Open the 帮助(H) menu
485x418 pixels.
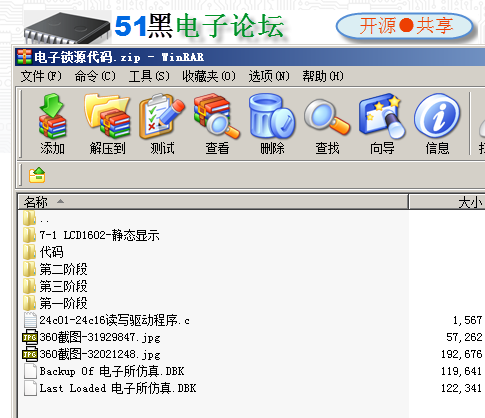click(x=323, y=76)
